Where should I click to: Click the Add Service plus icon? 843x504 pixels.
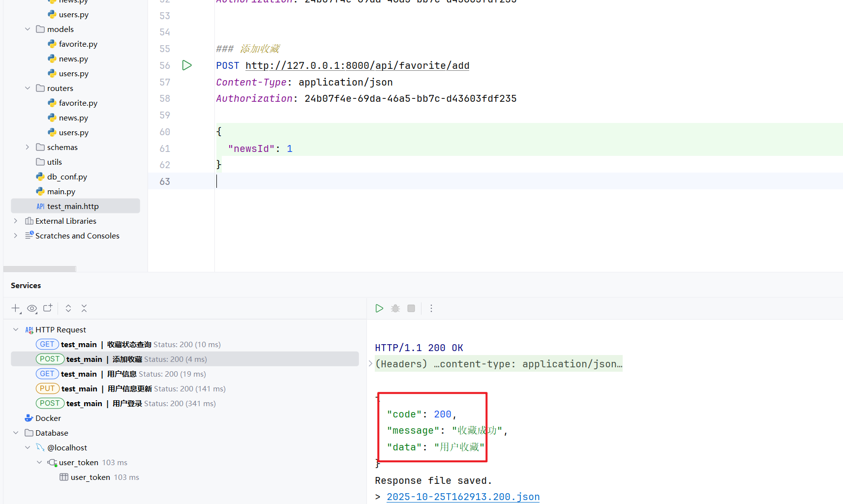click(16, 308)
